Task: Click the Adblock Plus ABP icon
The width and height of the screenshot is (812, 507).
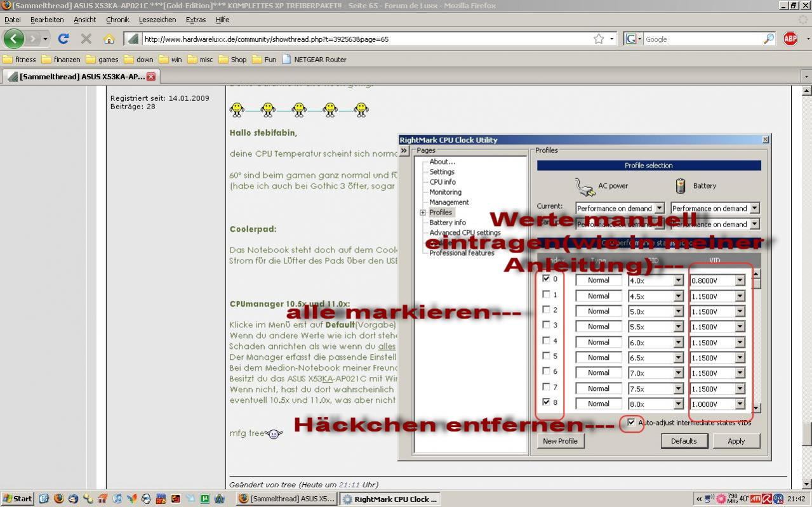Action: click(x=790, y=39)
